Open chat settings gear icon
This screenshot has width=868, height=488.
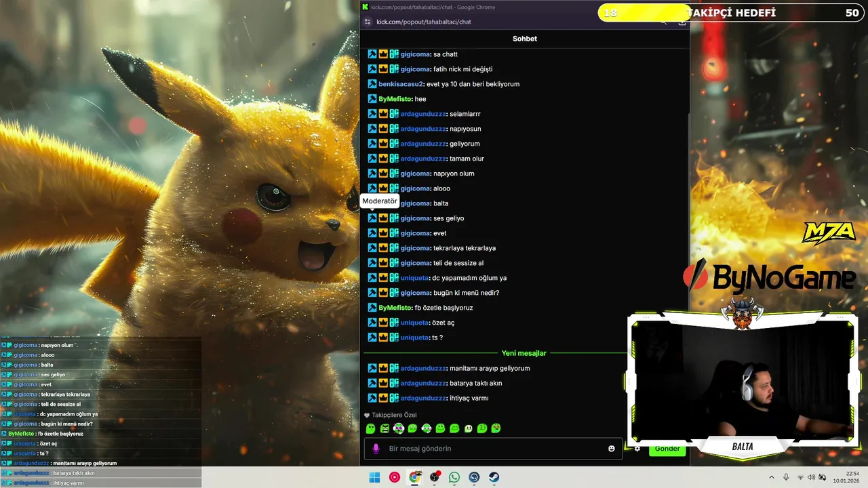point(637,449)
